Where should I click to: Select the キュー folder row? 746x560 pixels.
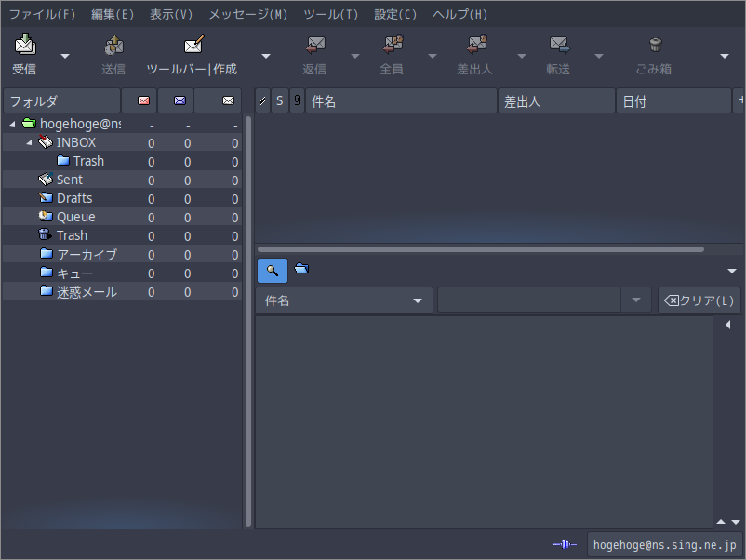tap(122, 273)
